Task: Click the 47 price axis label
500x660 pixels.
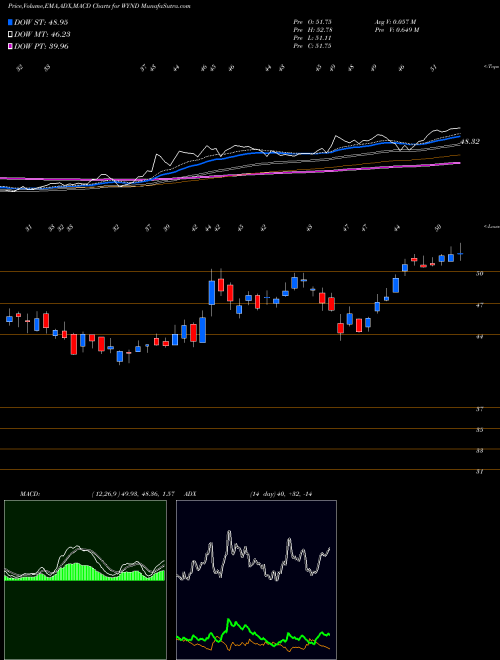Action: tap(479, 305)
